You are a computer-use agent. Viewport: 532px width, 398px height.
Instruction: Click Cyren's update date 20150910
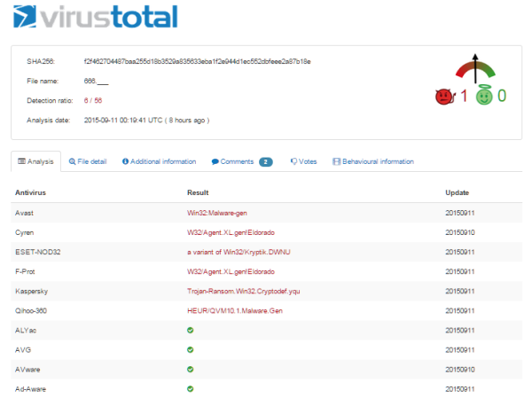[x=459, y=232]
